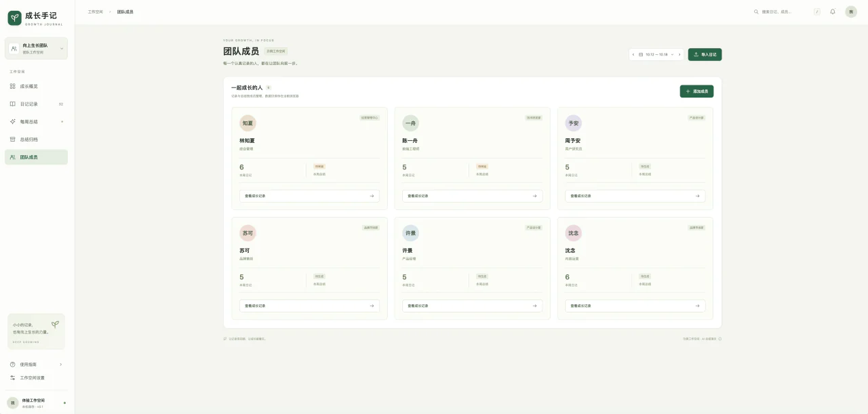
Task: Click the 苏可 avatar on 苏可's card
Action: (248, 233)
